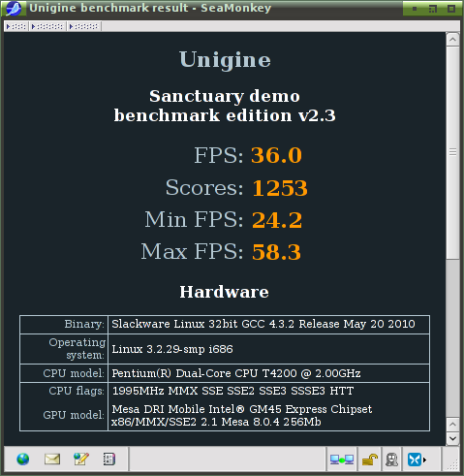Click the 'Binary:' row label

click(84, 324)
